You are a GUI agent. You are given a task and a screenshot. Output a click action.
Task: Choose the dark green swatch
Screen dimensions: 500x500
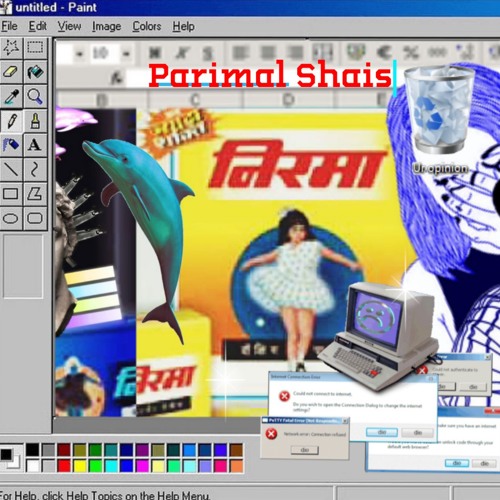(95, 450)
